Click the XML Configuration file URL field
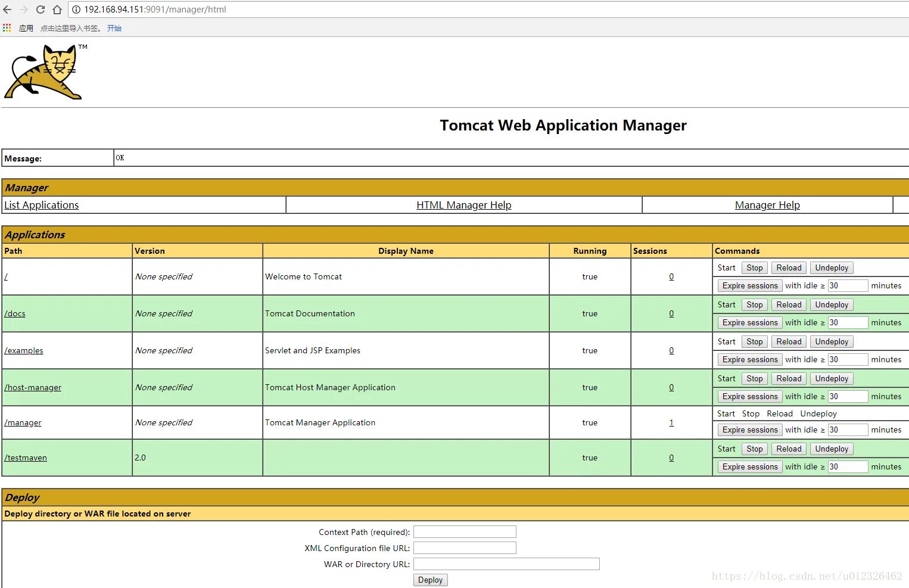The width and height of the screenshot is (909, 588). (465, 548)
